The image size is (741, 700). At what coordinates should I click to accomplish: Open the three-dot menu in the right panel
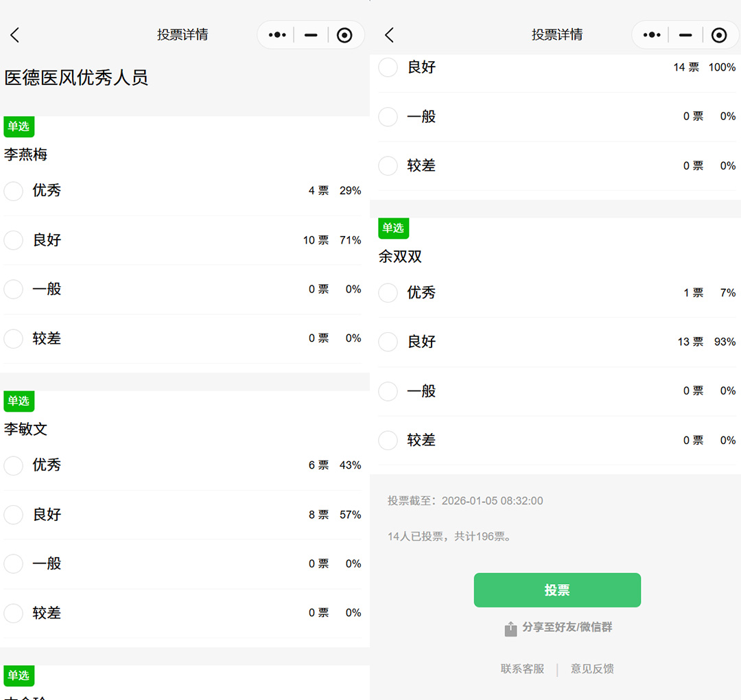coord(651,35)
